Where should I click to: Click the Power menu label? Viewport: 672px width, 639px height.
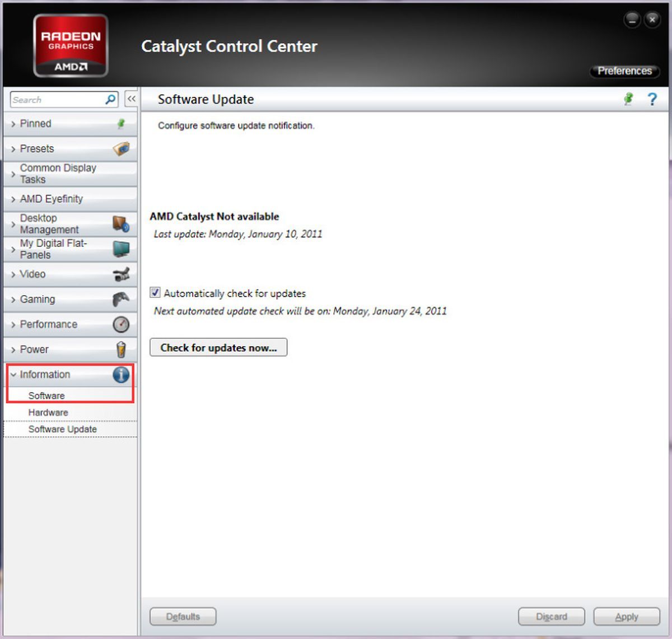(34, 349)
